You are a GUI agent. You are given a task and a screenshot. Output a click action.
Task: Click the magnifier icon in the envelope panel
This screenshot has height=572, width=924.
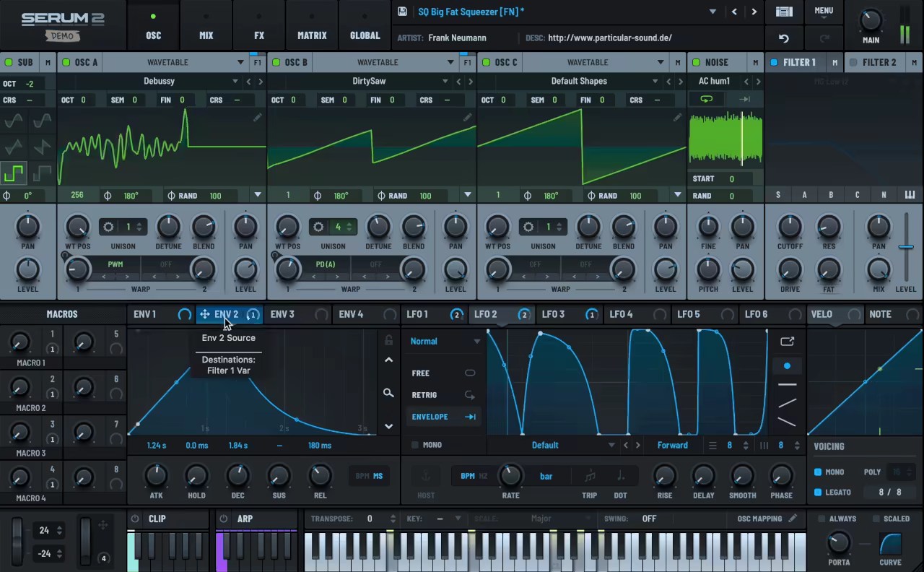click(x=388, y=393)
